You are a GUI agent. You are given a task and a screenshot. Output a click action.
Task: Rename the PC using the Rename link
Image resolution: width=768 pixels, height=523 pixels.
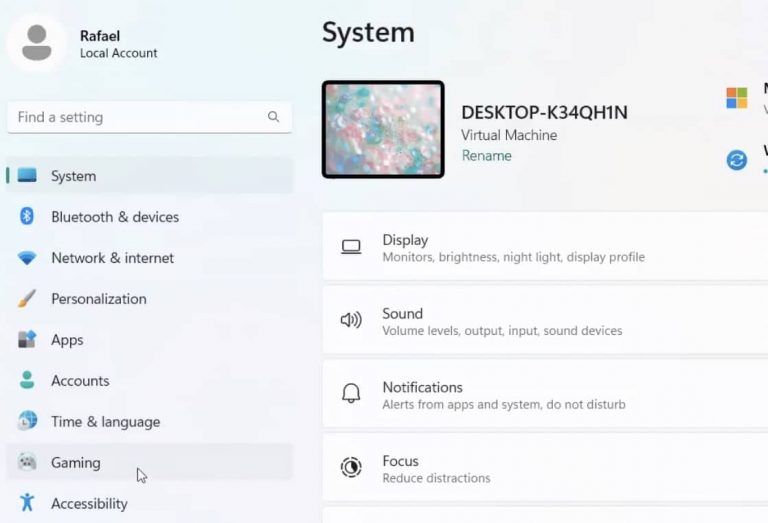point(486,156)
